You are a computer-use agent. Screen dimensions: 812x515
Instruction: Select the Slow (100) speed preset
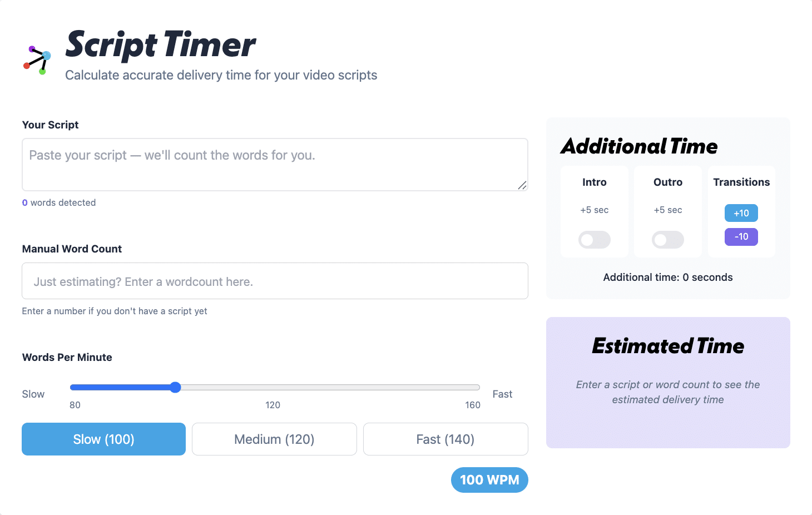point(103,439)
